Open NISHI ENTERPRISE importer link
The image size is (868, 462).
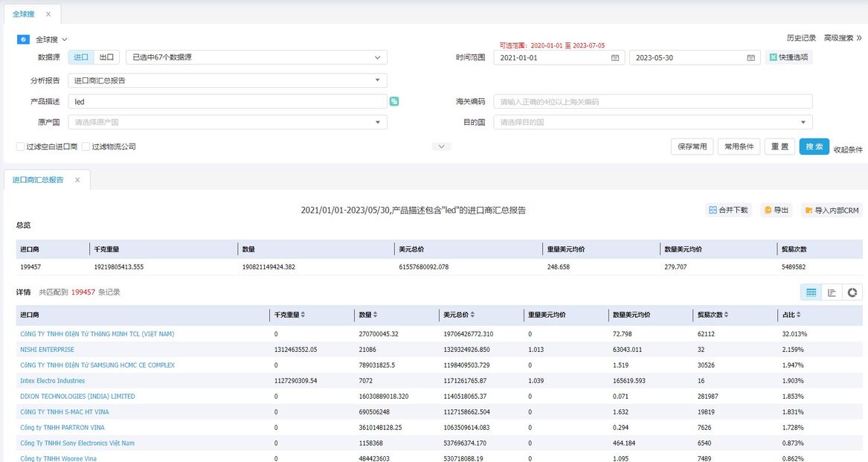click(x=47, y=350)
